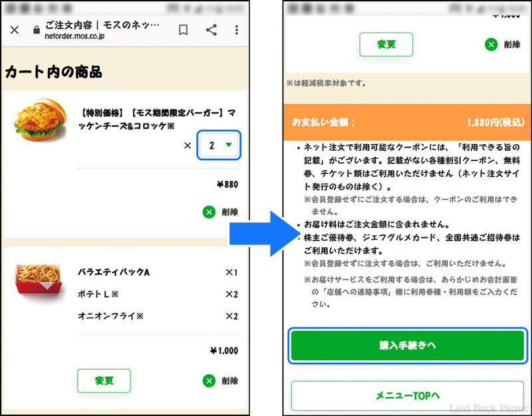This screenshot has width=532, height=416.
Task: Click the お届け料はご注文金額に含まれません note
Action: coord(376,225)
